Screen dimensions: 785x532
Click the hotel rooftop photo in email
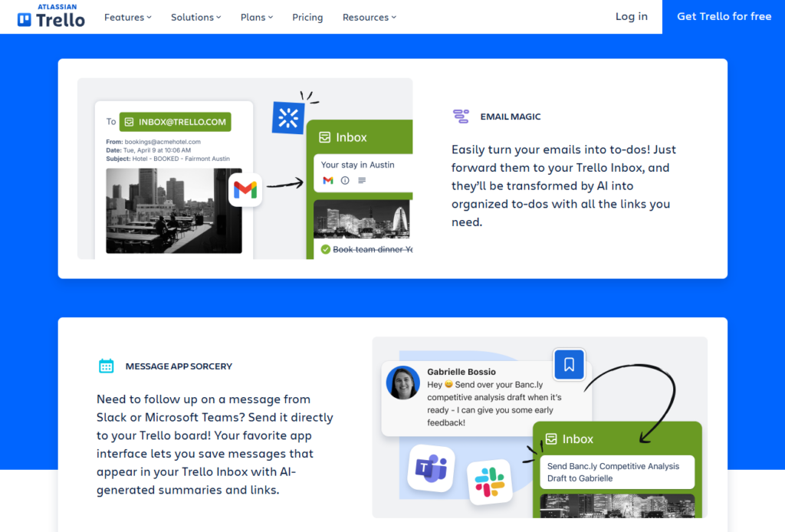pos(174,211)
